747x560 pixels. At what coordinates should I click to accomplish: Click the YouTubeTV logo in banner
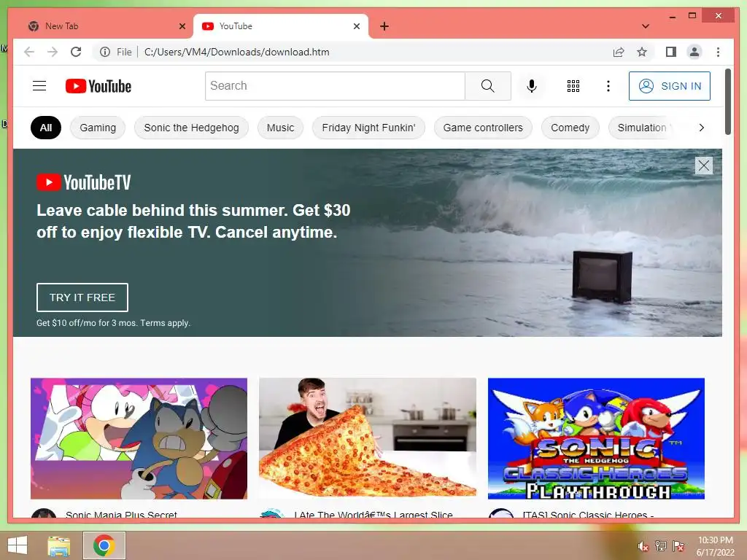pos(83,182)
